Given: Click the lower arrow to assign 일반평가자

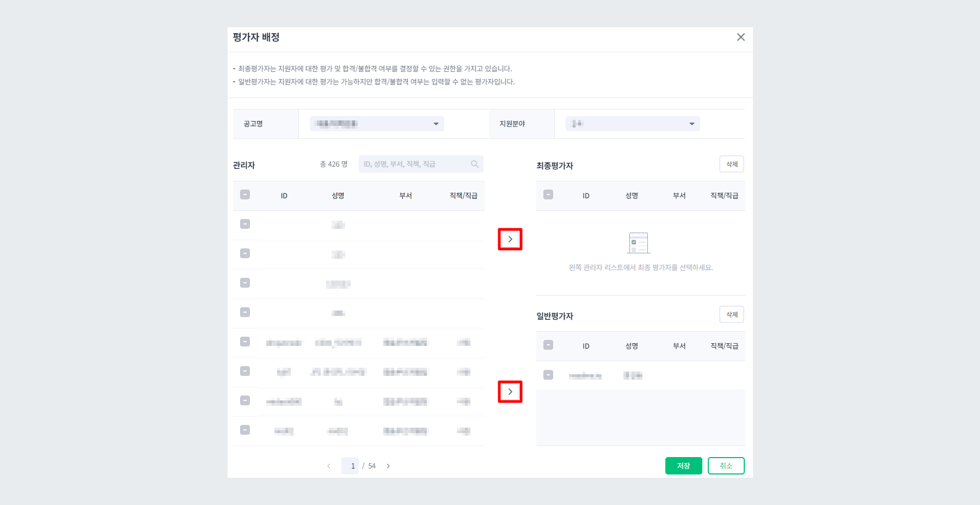Looking at the screenshot, I should coord(510,391).
